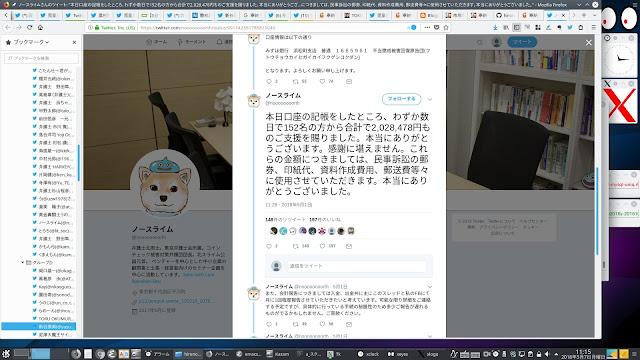Retweet the lower reply tweet with 39 retweets
Screen dimensions: 640x360
pos(296,324)
